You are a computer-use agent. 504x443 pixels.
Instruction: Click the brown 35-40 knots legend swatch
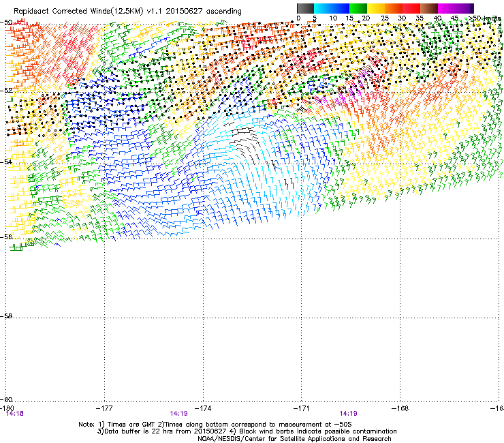coord(429,8)
